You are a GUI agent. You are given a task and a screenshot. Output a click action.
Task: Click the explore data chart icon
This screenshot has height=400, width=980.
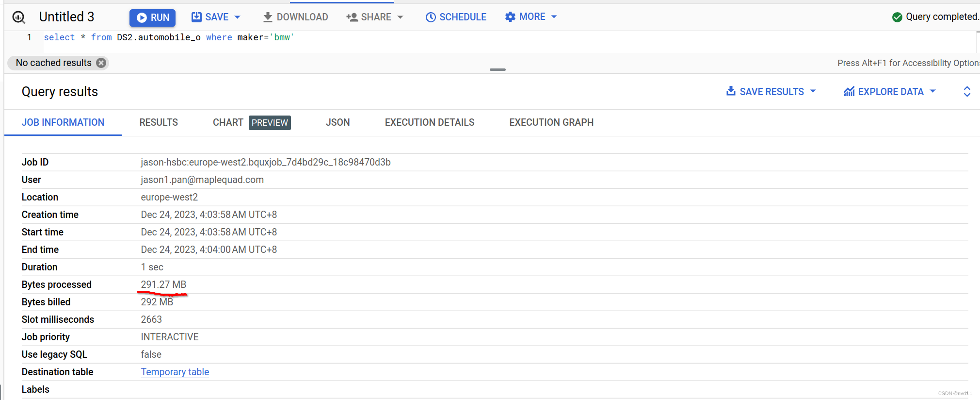[x=849, y=91]
